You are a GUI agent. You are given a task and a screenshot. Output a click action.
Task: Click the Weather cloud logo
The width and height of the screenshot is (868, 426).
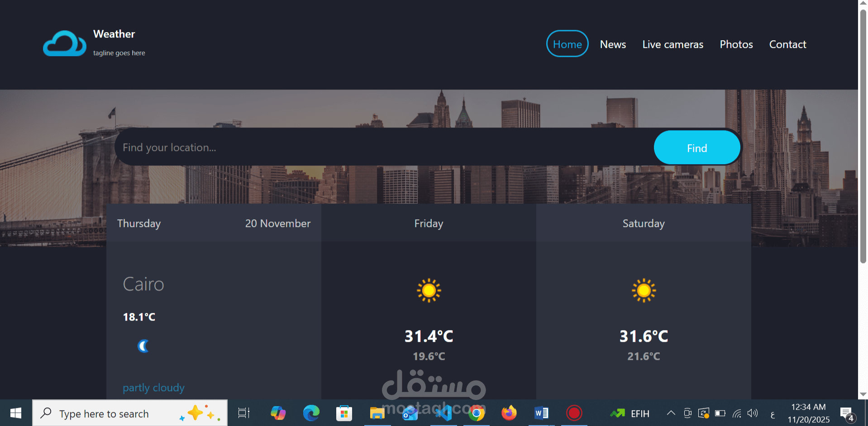pyautogui.click(x=65, y=43)
